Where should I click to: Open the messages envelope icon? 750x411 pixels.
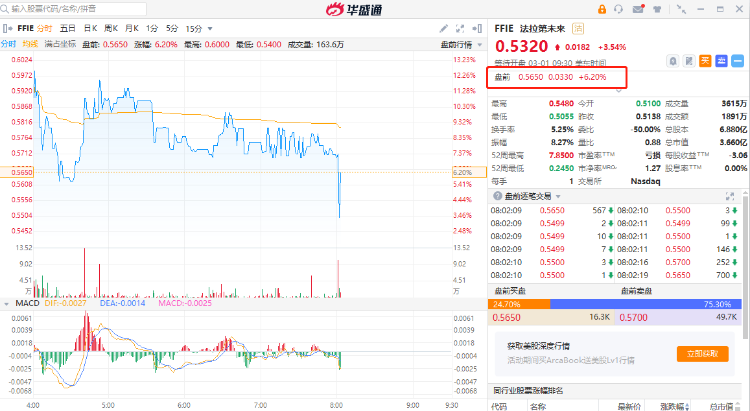click(x=638, y=9)
